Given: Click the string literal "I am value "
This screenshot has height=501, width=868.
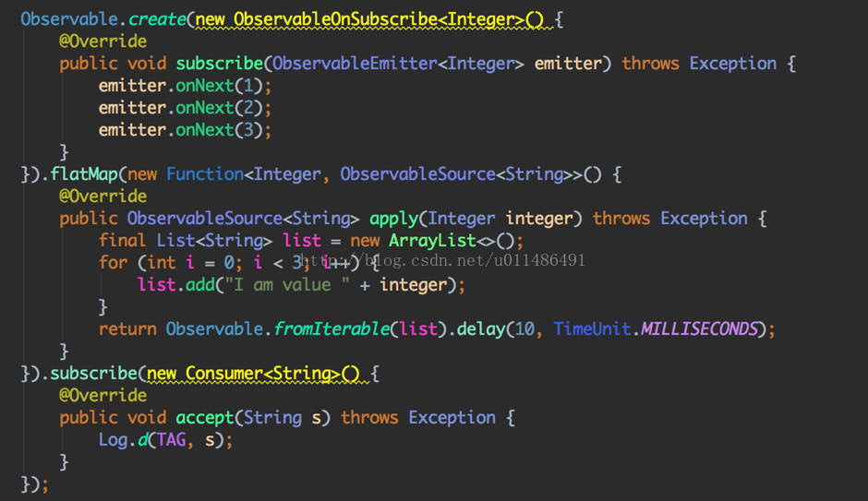Looking at the screenshot, I should click(287, 285).
